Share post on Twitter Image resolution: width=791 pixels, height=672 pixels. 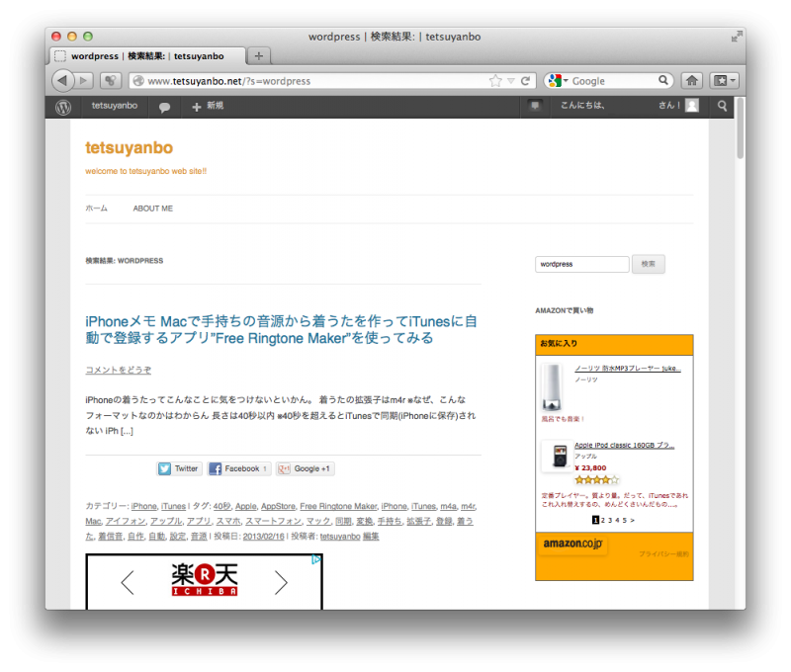pyautogui.click(x=180, y=468)
